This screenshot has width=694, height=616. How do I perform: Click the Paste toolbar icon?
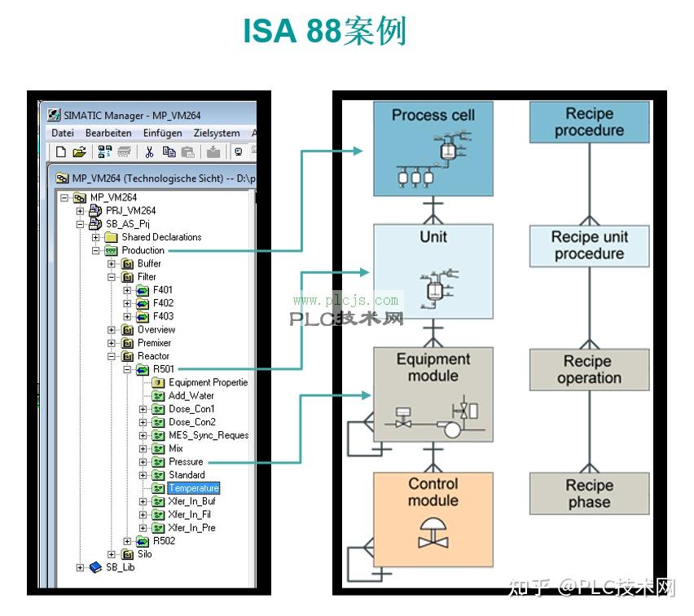click(x=188, y=152)
